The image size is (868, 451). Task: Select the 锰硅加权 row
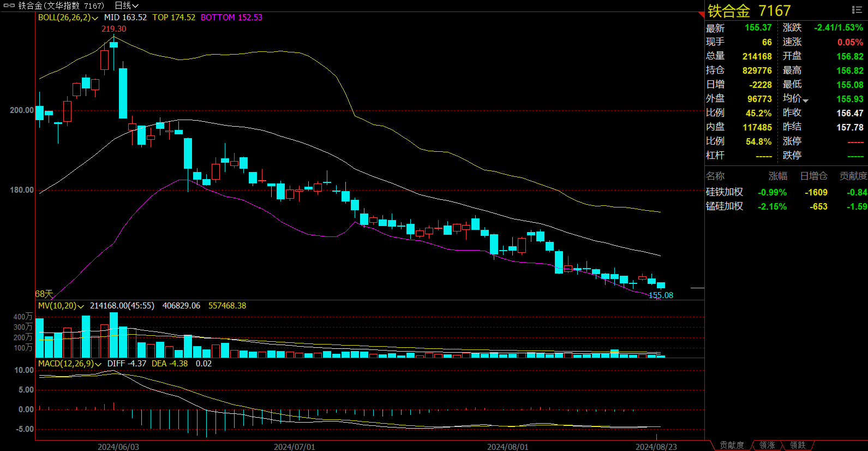(786, 206)
